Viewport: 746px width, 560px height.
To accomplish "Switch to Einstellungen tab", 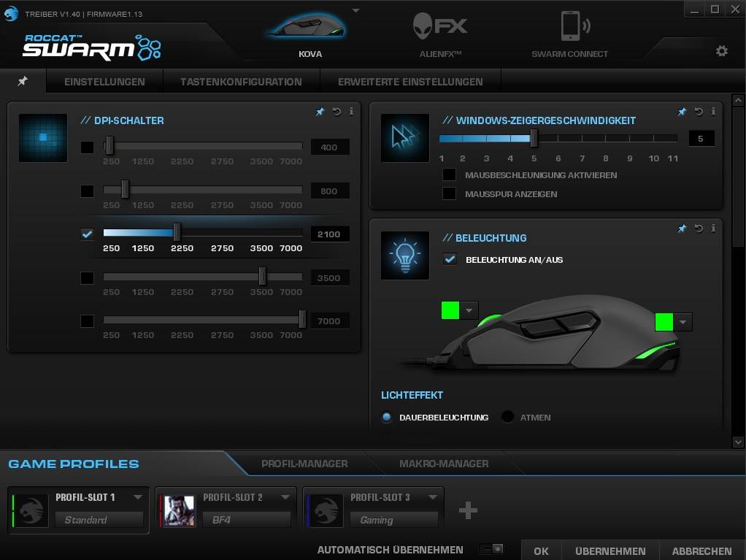I will click(104, 81).
